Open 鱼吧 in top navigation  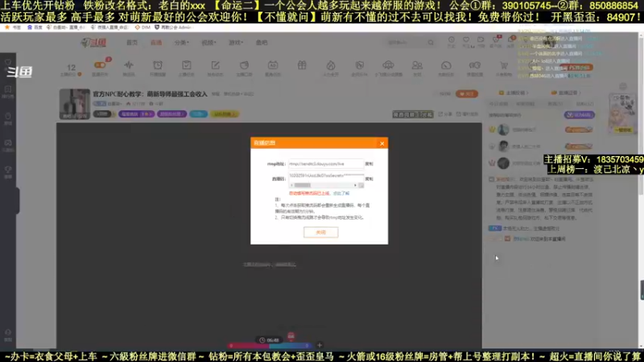coord(262,43)
